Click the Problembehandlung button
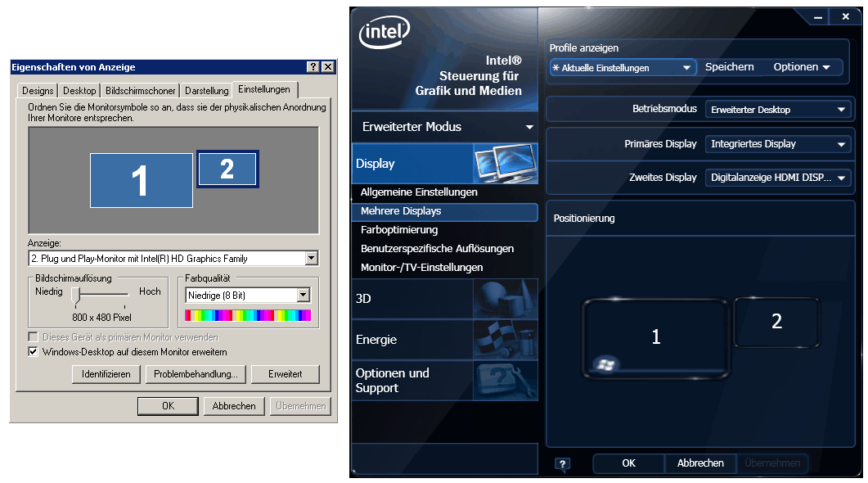Screen dimensions: 868x483 coord(196,374)
